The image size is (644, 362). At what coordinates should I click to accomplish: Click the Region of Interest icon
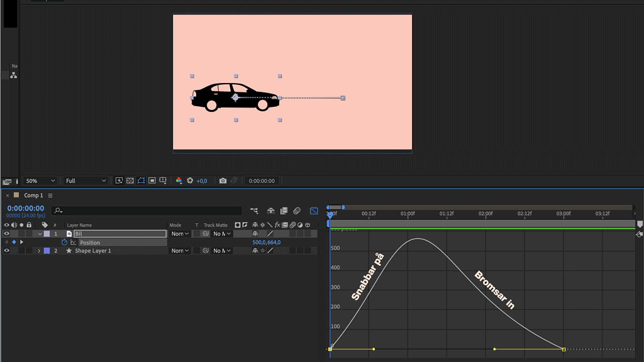[152, 180]
